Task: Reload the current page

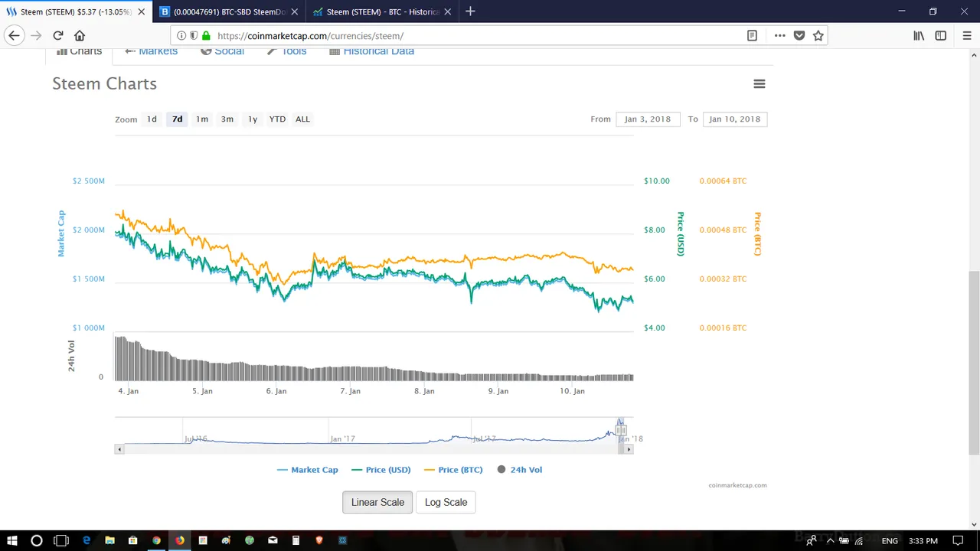Action: click(x=58, y=35)
